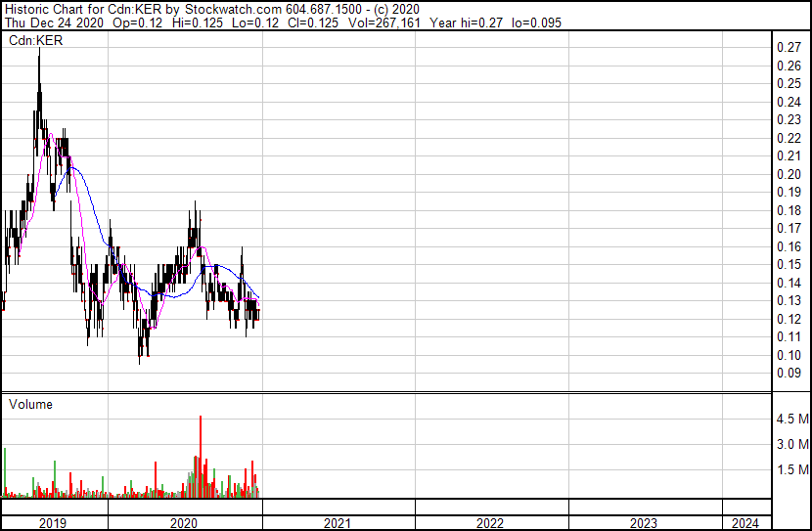This screenshot has height=531, width=812.
Task: Click the tallest red volume bar
Action: (201, 457)
